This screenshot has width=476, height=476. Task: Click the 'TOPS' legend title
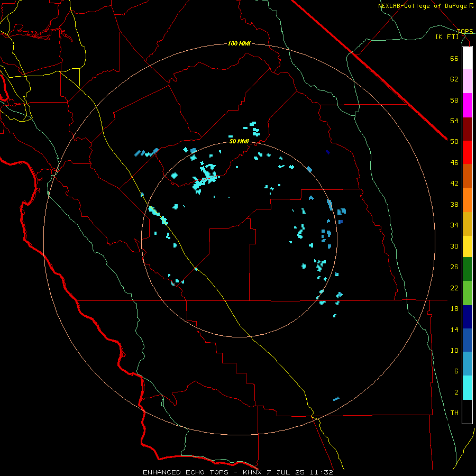pyautogui.click(x=465, y=31)
